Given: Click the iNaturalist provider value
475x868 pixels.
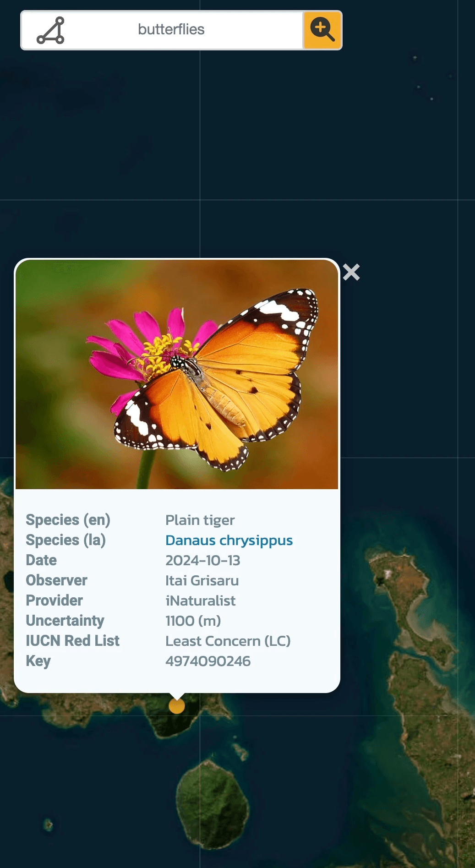Looking at the screenshot, I should point(201,601).
